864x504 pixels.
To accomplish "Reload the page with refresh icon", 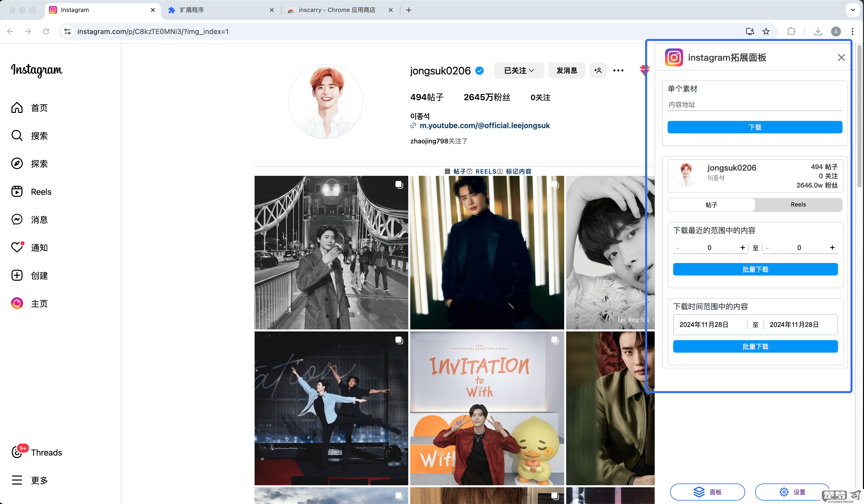I will (x=46, y=31).
